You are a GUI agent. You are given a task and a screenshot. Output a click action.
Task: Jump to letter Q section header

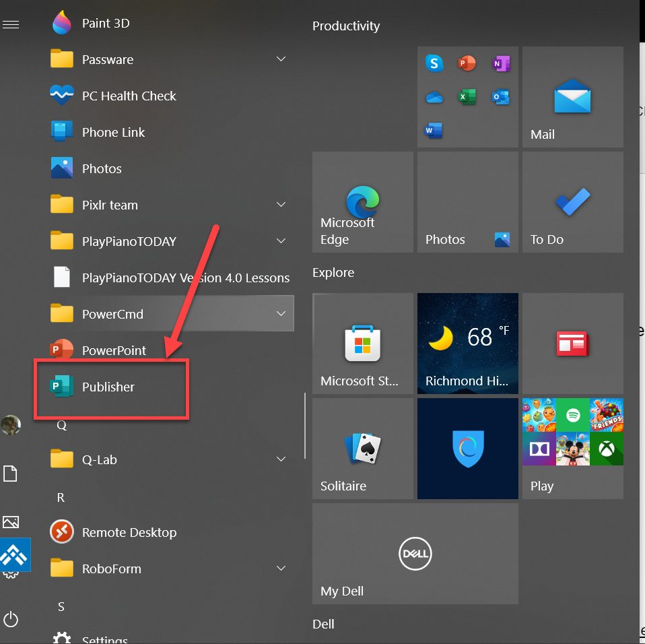(x=61, y=424)
